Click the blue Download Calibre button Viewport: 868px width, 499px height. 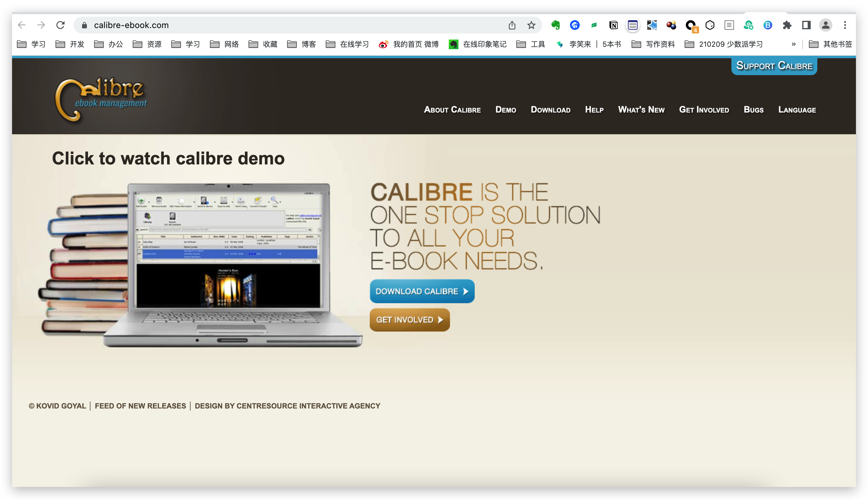pyautogui.click(x=422, y=291)
